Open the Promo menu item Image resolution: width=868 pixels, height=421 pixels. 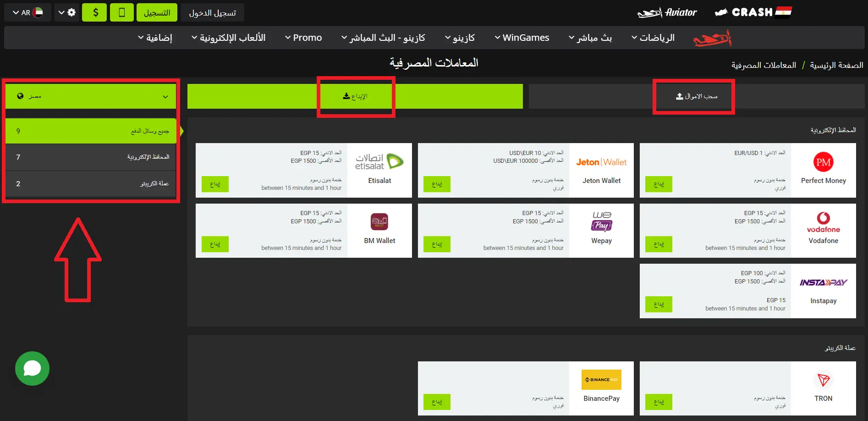tap(303, 37)
